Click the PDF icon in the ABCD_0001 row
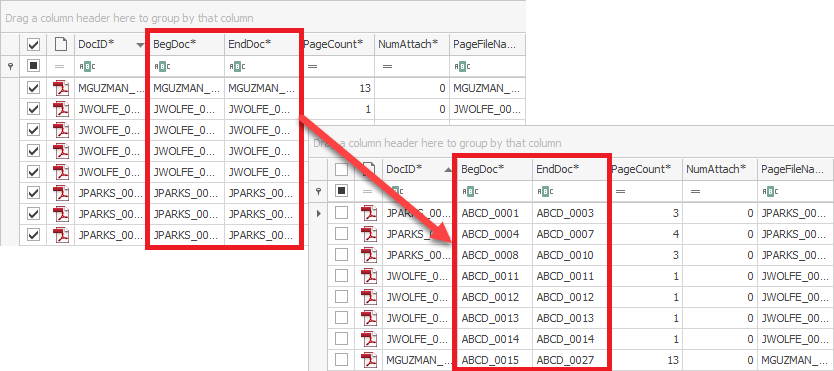834x371 pixels. click(369, 213)
